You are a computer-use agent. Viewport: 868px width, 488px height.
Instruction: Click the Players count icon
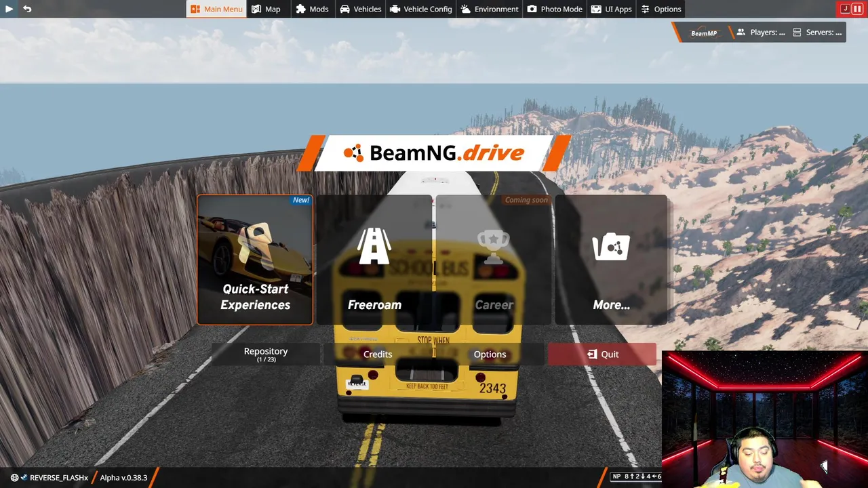tap(741, 33)
